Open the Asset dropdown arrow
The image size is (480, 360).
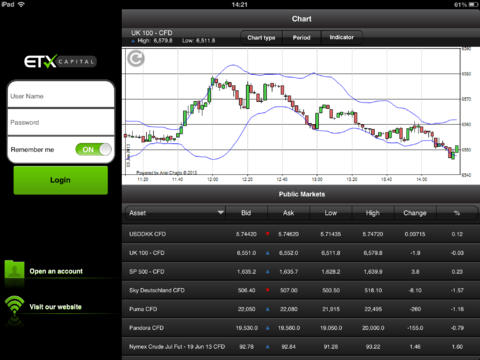coord(220,212)
